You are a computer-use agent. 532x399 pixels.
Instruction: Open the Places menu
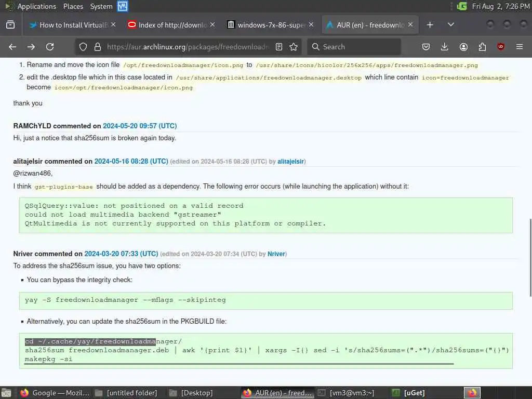(x=73, y=6)
